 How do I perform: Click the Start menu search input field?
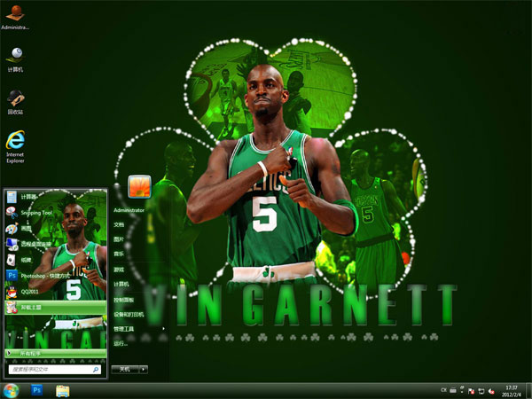point(55,370)
